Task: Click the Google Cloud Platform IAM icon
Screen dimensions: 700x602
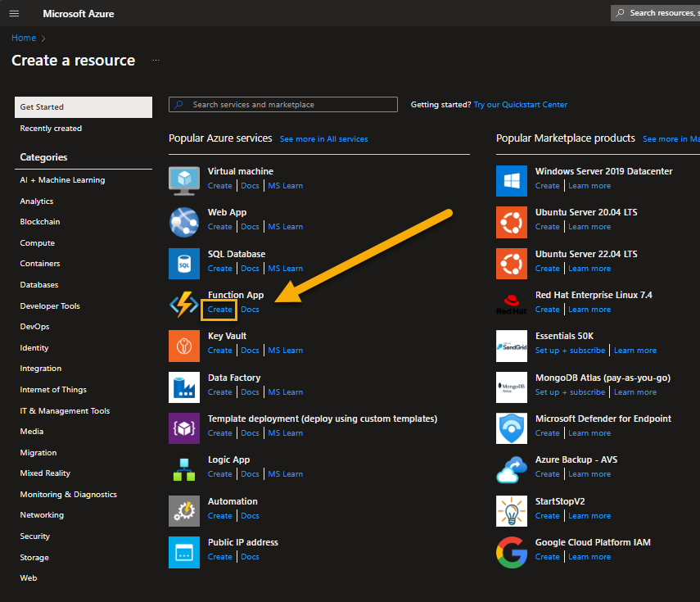Action: 512,552
